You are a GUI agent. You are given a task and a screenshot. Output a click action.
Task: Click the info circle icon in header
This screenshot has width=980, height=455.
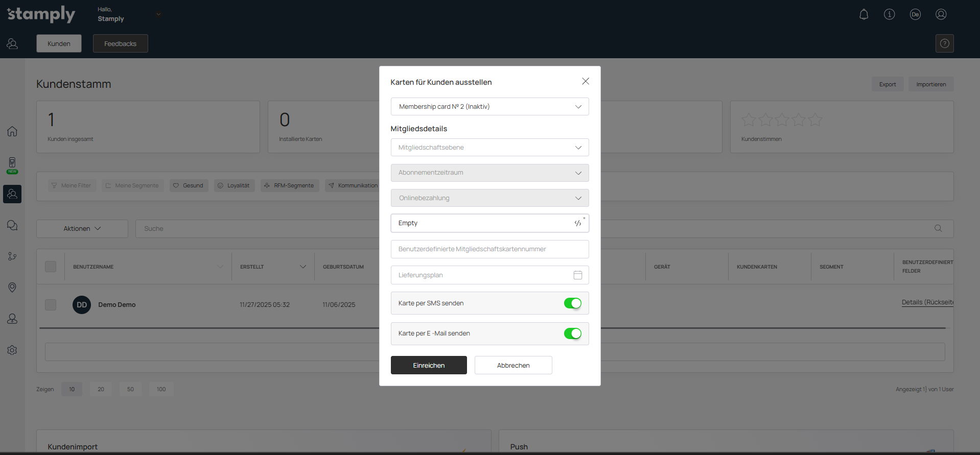(889, 14)
